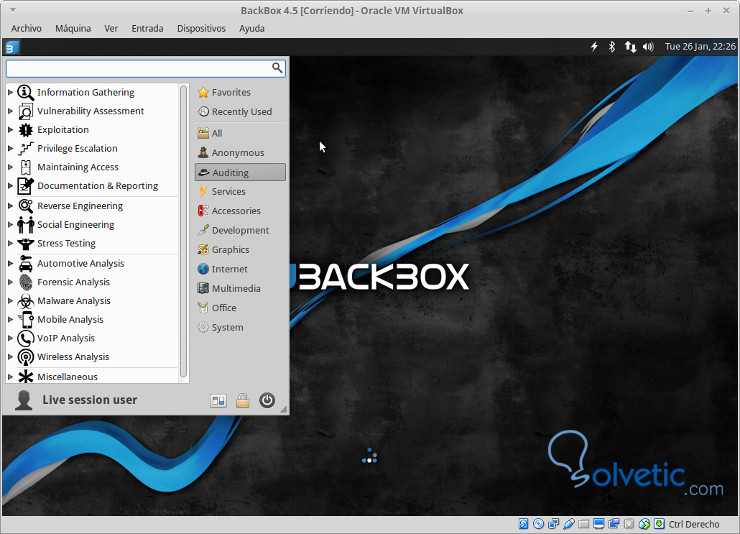Image resolution: width=740 pixels, height=534 pixels.
Task: Open the Entrada menu
Action: point(147,28)
